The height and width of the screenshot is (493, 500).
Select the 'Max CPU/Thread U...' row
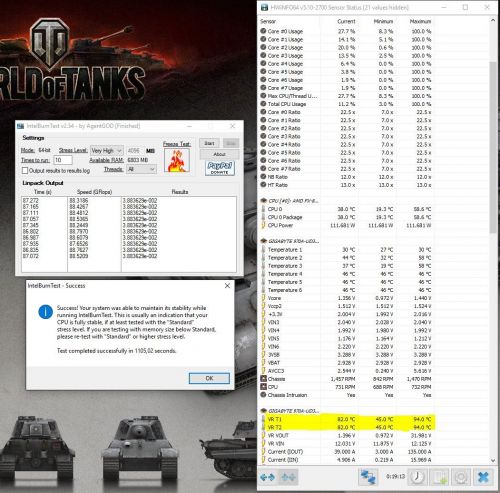346,96
